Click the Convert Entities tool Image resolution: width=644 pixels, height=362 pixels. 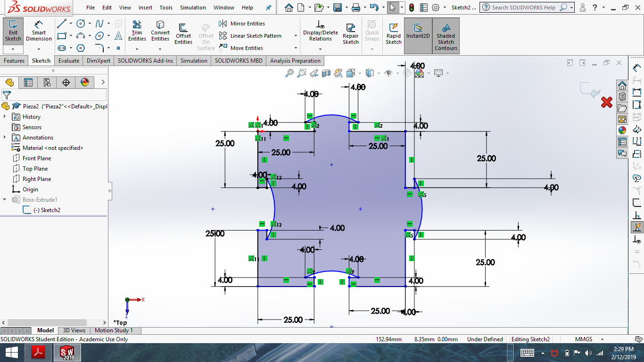point(160,31)
